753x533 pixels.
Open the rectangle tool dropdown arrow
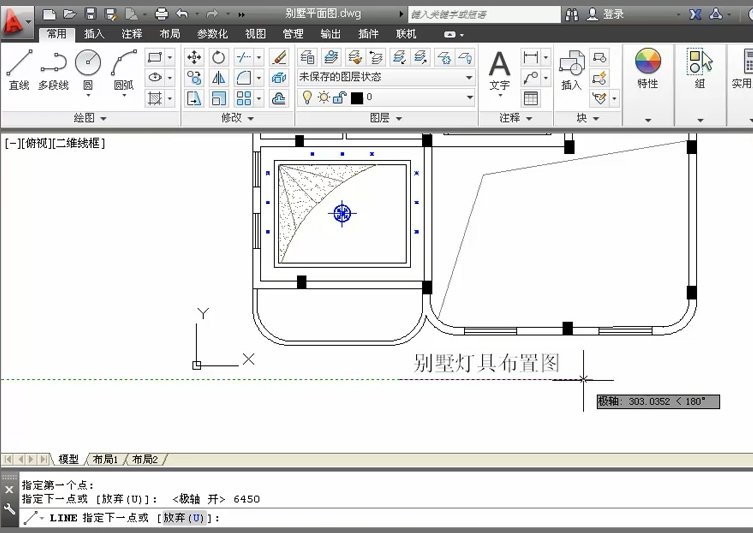point(170,57)
